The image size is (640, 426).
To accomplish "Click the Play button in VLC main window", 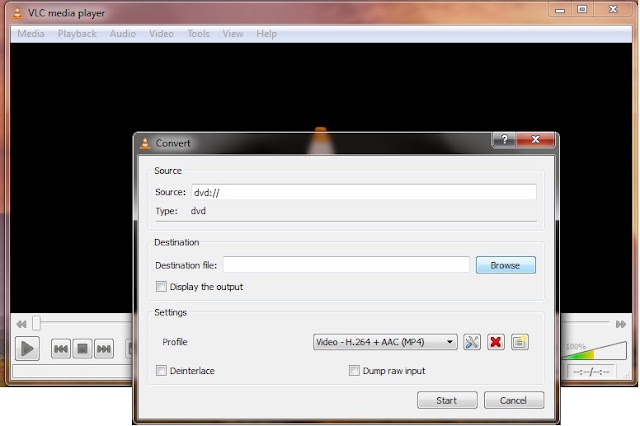I will (27, 348).
